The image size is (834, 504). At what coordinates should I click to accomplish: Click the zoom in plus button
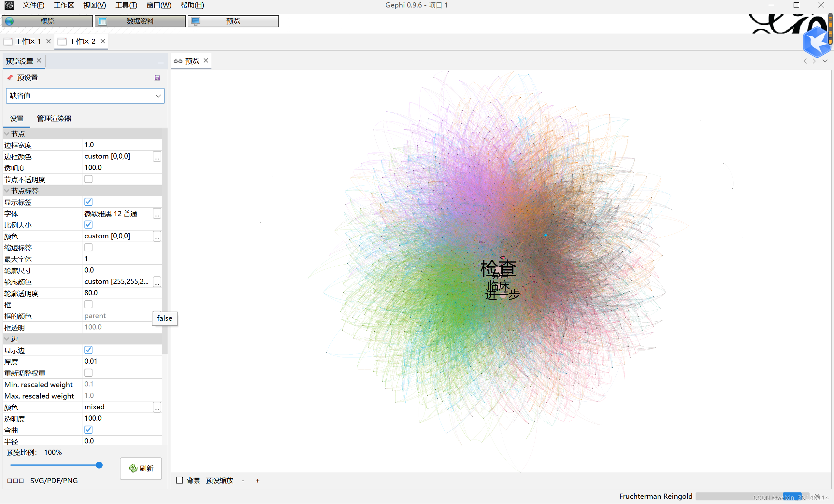pos(258,481)
